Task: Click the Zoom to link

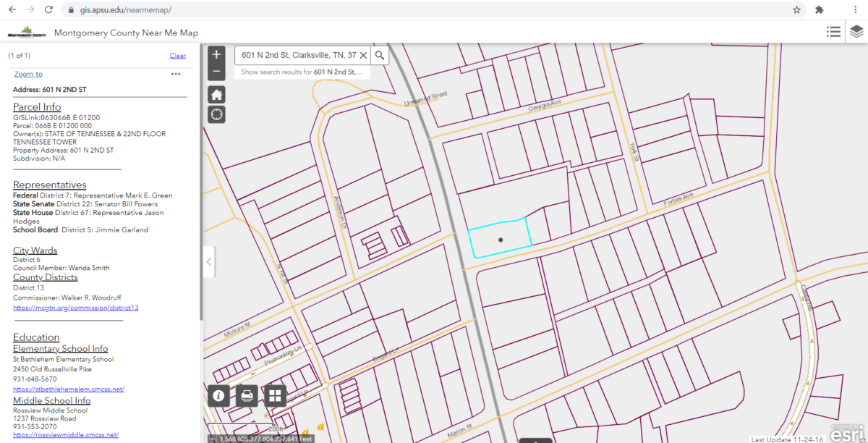Action: [28, 74]
